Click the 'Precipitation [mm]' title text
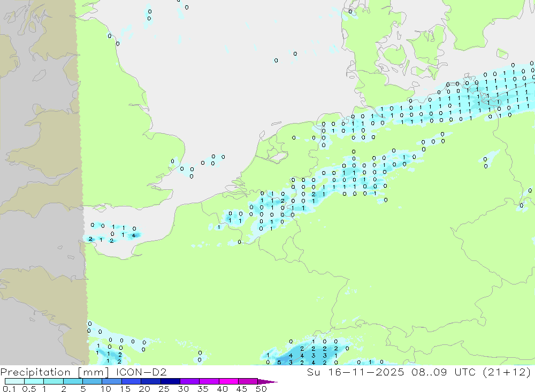 55,372
